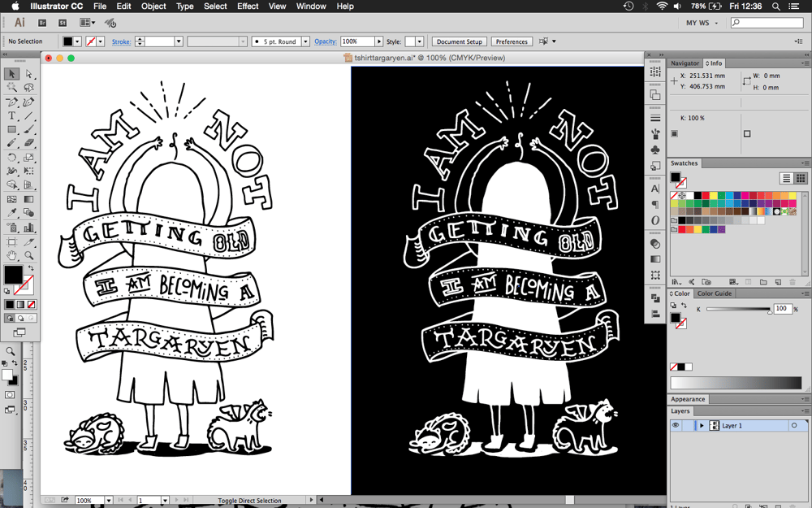This screenshot has width=812, height=508.
Task: Open the zoom level dropdown at bottom
Action: point(109,500)
